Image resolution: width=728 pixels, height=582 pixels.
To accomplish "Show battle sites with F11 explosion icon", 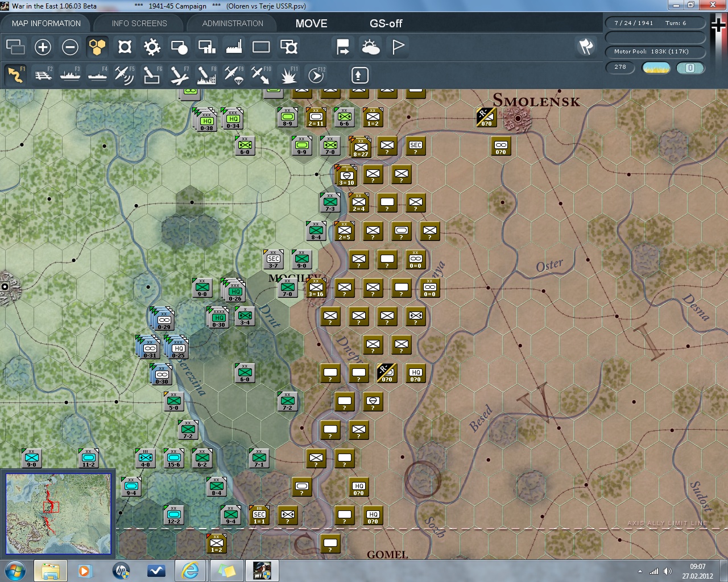I will [288, 75].
